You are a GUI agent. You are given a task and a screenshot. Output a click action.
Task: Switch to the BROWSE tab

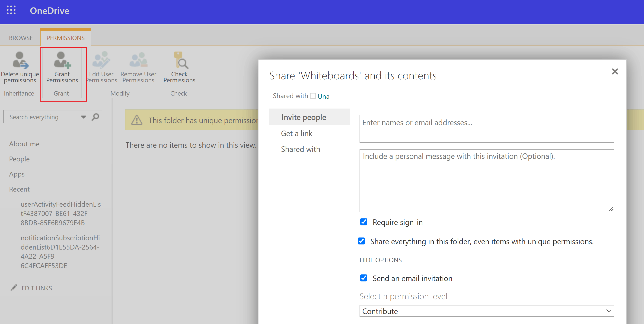pos(20,38)
